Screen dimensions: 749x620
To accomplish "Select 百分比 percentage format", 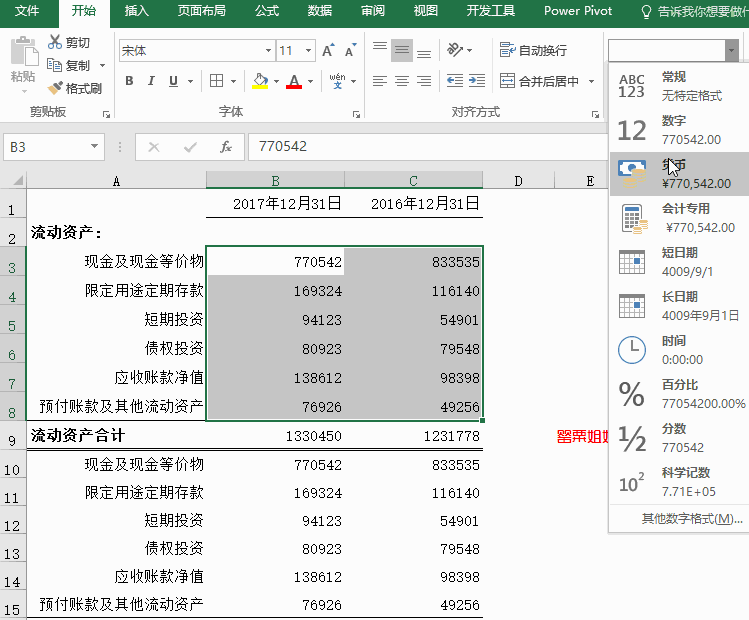I will (679, 394).
